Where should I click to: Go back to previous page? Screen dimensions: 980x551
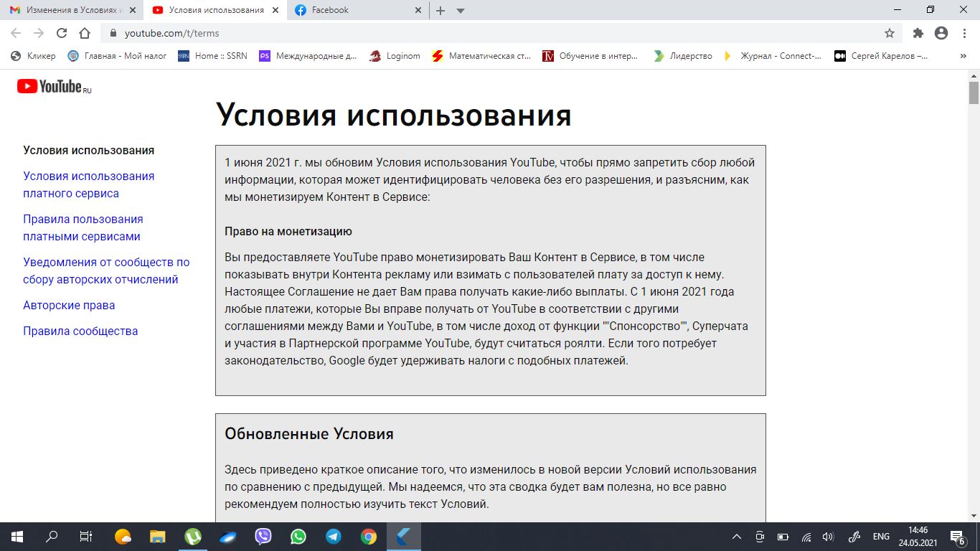16,33
